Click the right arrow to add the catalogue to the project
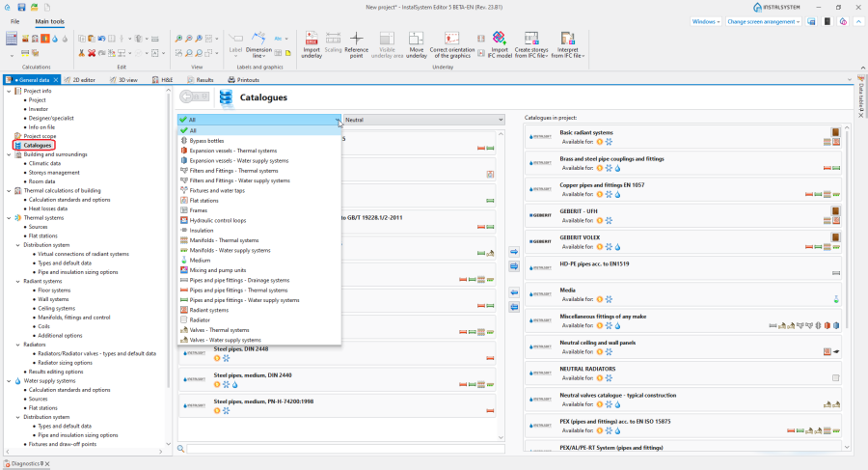Screen dimensions: 868x470 514,252
